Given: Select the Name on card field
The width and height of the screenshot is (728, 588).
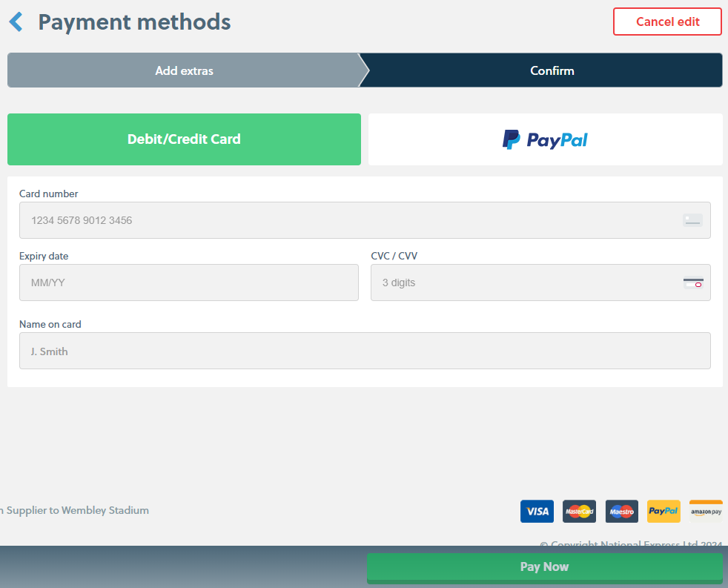Looking at the screenshot, I should pos(364,351).
